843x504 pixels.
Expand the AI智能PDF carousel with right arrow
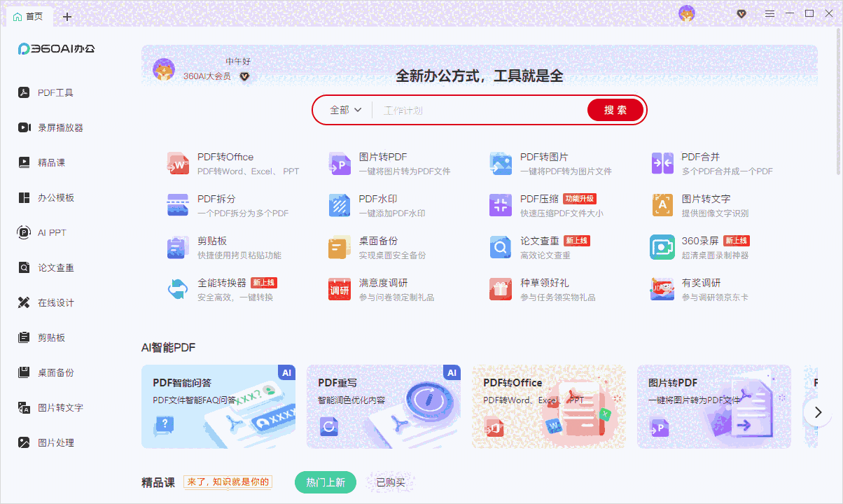click(818, 412)
